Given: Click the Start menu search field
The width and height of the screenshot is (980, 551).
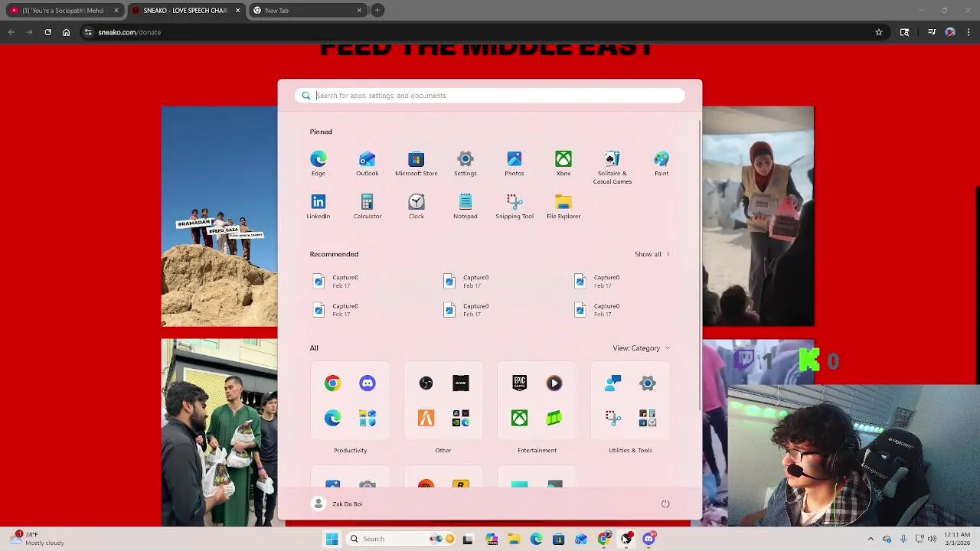Looking at the screenshot, I should point(490,96).
